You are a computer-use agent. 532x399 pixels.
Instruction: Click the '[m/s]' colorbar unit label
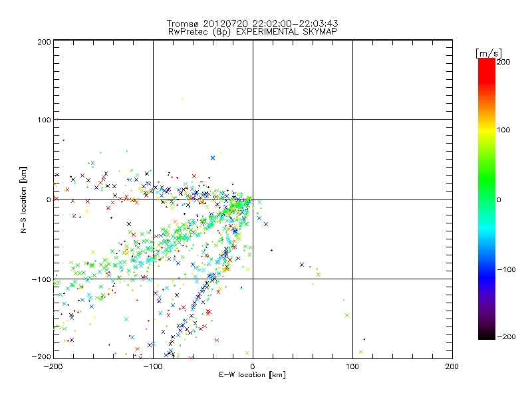pyautogui.click(x=489, y=53)
